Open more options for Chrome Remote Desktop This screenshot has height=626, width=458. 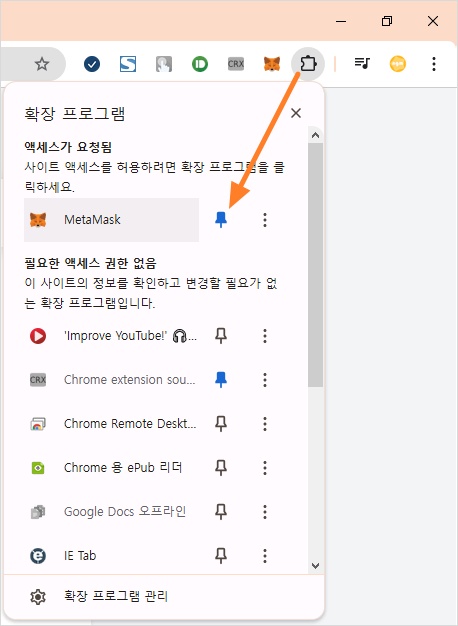265,424
